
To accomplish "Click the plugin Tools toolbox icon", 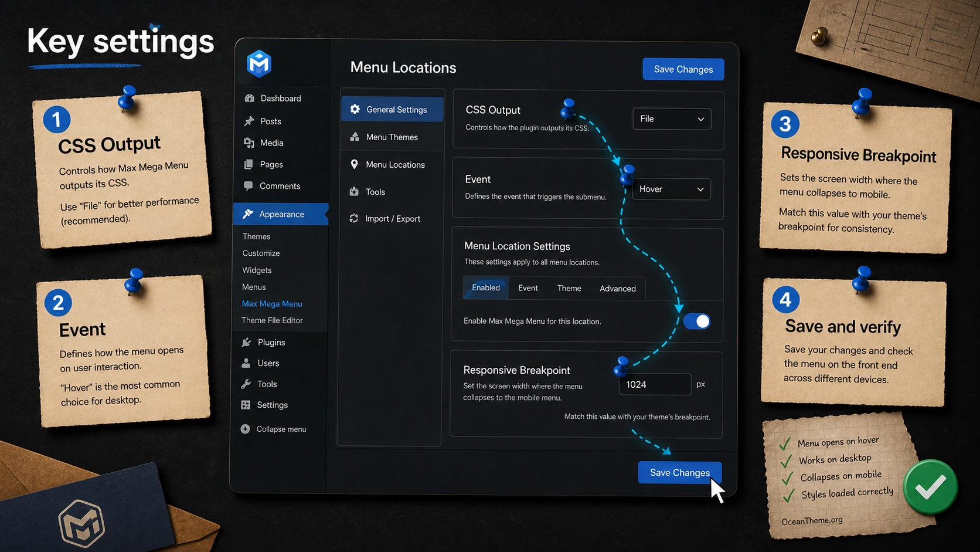I will pos(354,191).
